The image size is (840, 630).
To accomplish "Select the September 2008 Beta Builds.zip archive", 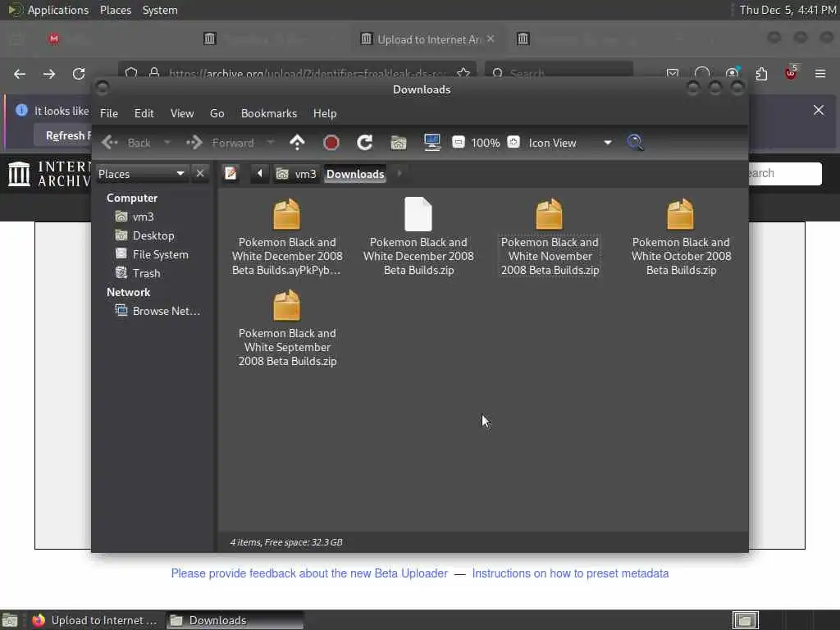I will pyautogui.click(x=287, y=328).
